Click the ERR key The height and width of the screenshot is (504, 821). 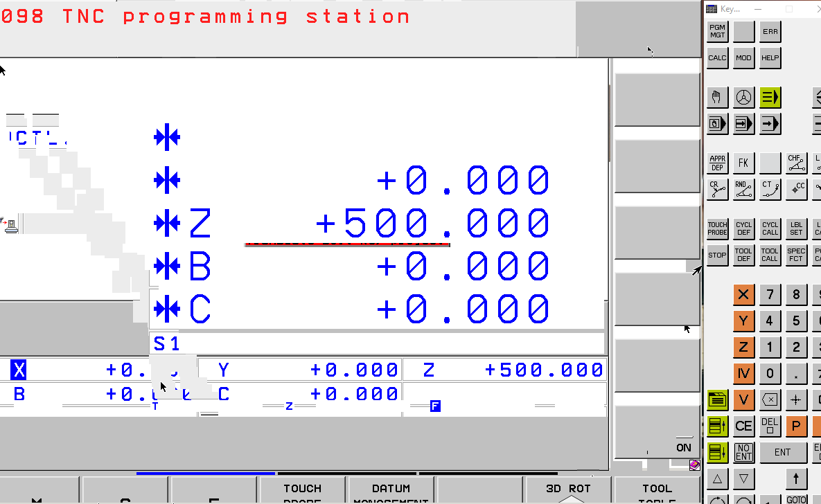[770, 31]
